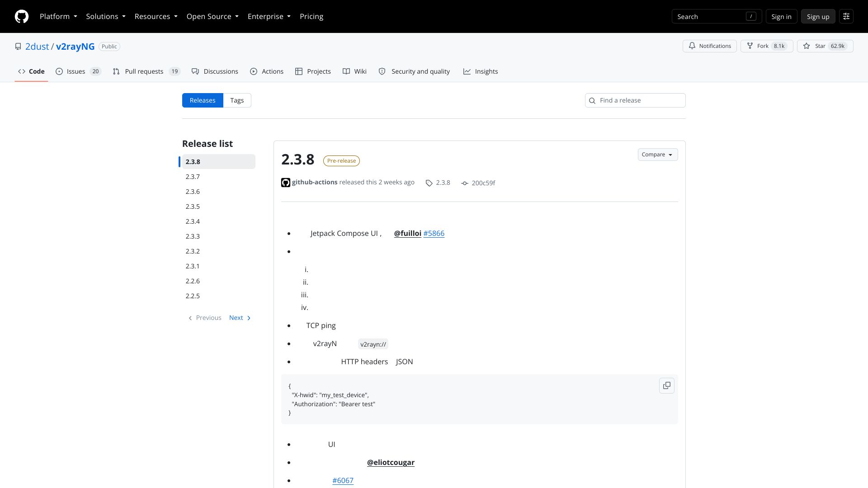Expand the Enterprise menu
This screenshot has height=488, width=868.
pyautogui.click(x=269, y=17)
